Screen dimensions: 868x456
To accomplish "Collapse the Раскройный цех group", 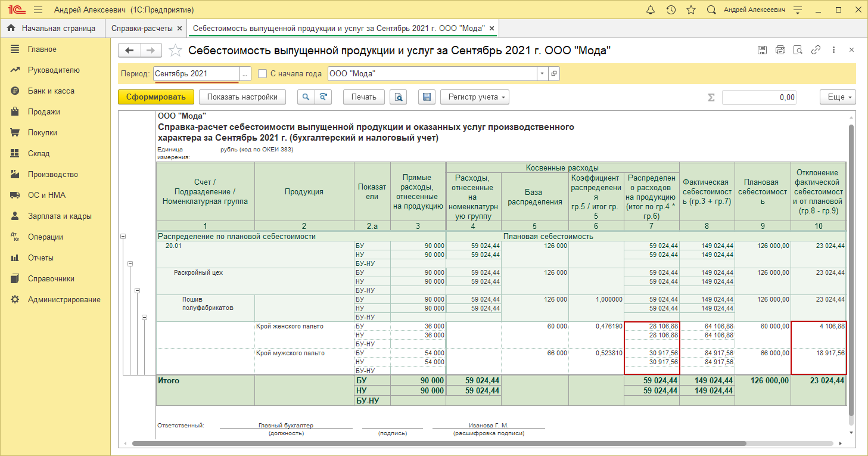I will click(138, 290).
